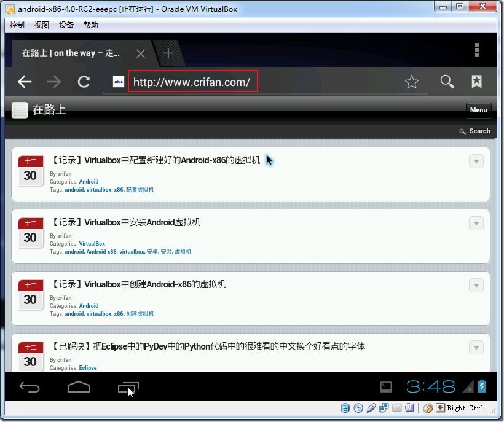Click the site Menu button
The width and height of the screenshot is (504, 422).
[x=479, y=110]
